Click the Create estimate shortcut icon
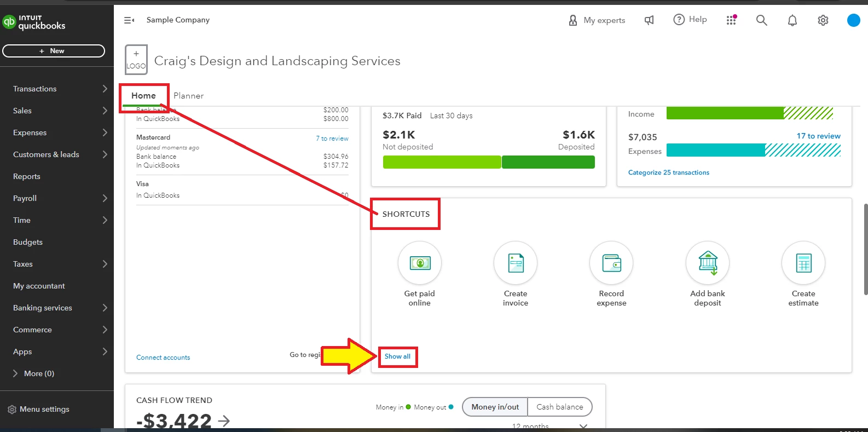This screenshot has height=432, width=868. pyautogui.click(x=803, y=263)
